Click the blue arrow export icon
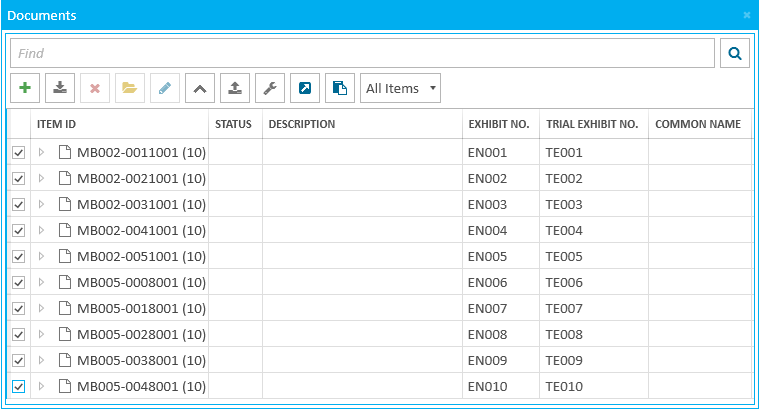 click(305, 88)
